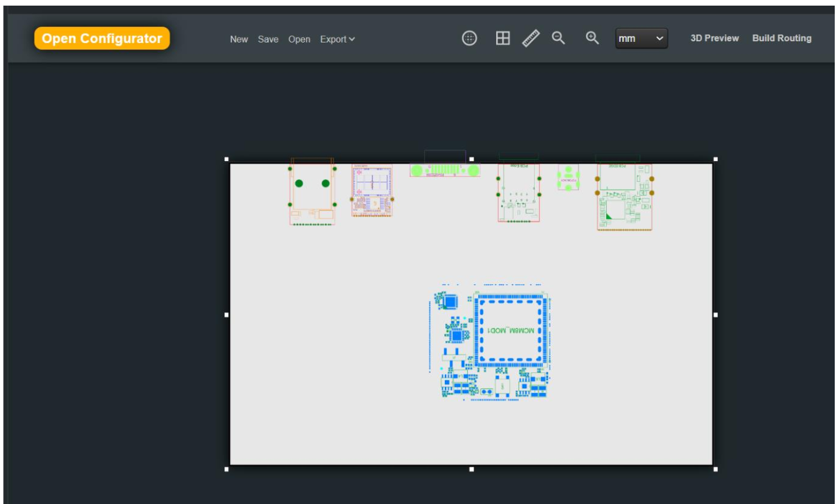Click the right-middle board resize handle

pyautogui.click(x=715, y=315)
